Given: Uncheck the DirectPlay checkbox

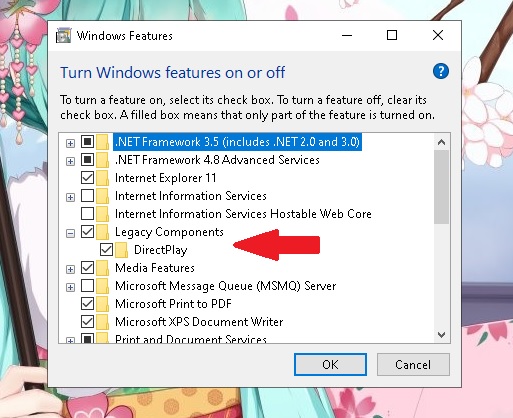Looking at the screenshot, I should [x=106, y=250].
